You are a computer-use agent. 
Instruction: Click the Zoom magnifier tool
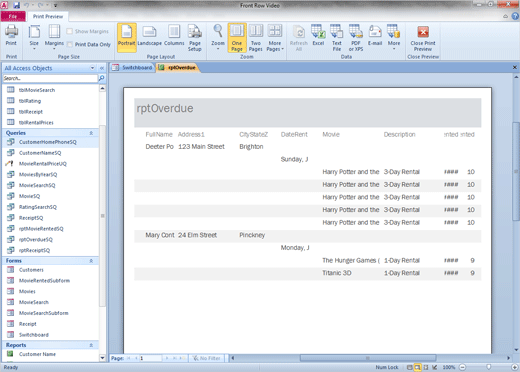pos(218,37)
